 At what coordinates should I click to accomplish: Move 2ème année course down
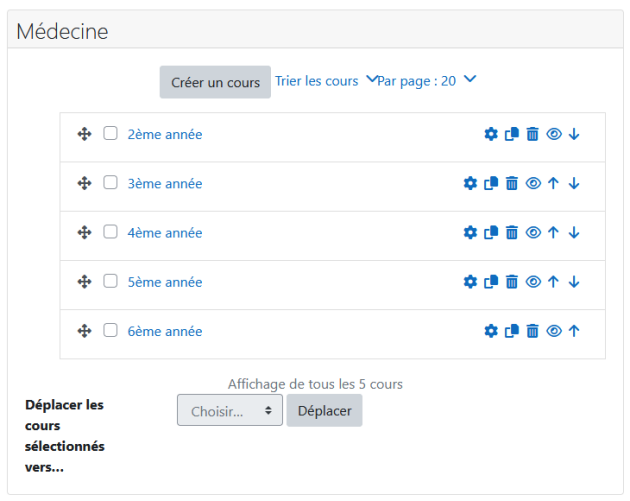click(x=574, y=134)
